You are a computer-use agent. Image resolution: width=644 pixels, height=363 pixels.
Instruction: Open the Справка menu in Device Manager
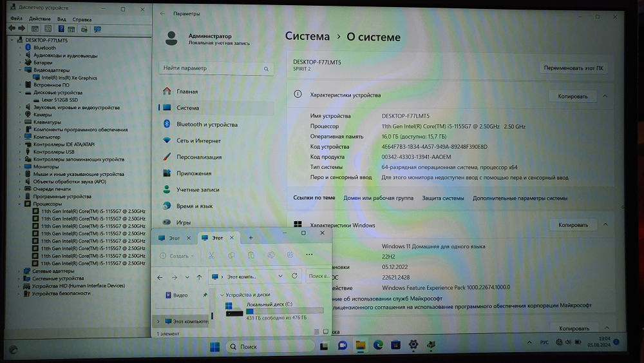pyautogui.click(x=82, y=19)
